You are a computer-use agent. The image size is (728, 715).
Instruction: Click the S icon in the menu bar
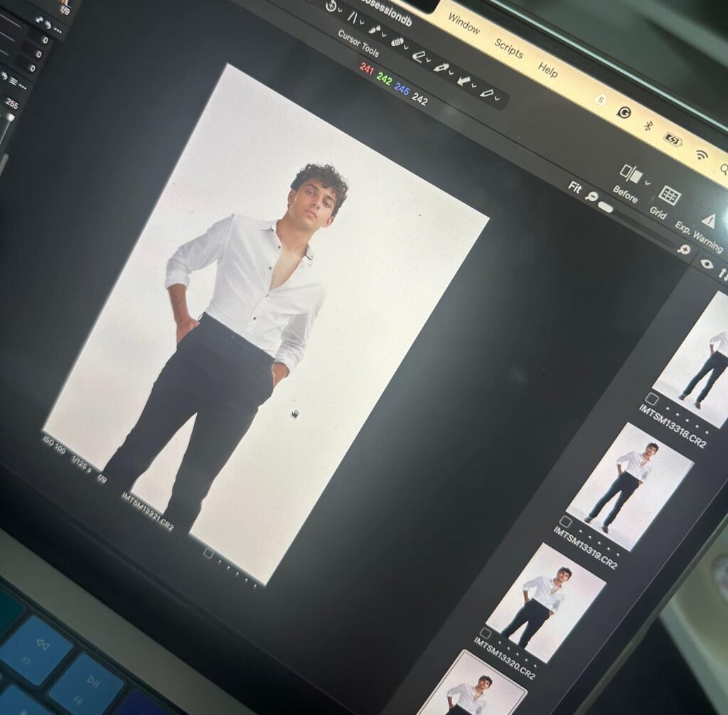(x=601, y=100)
